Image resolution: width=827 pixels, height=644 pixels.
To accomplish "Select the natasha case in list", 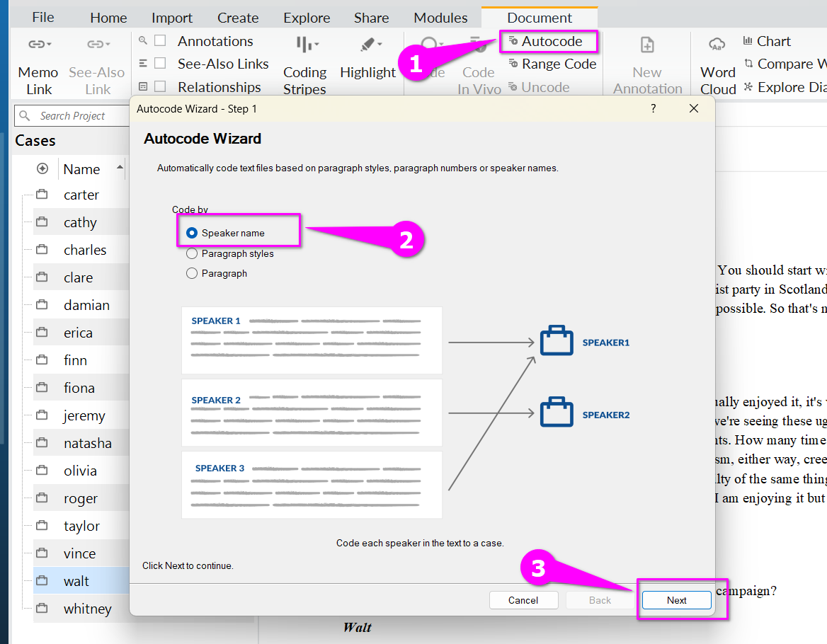I will click(87, 444).
